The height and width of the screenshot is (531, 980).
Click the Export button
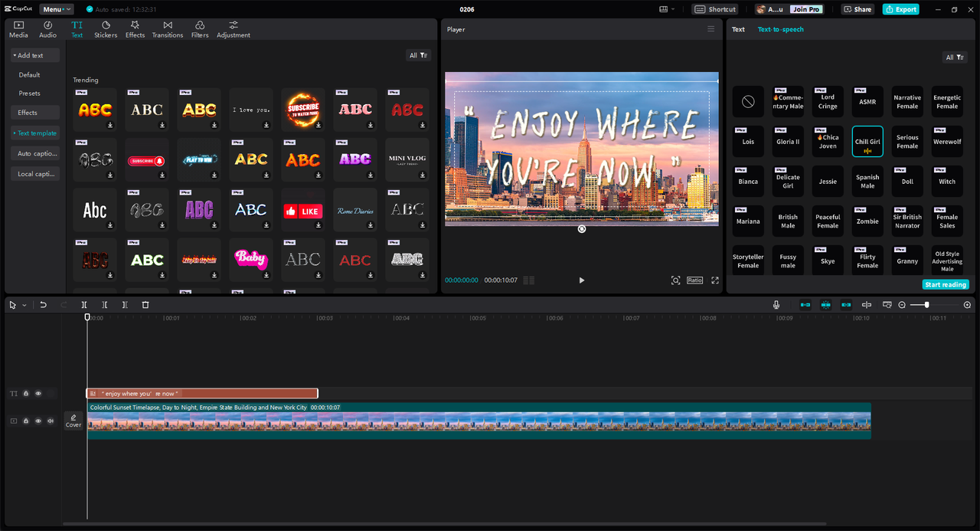tap(900, 9)
